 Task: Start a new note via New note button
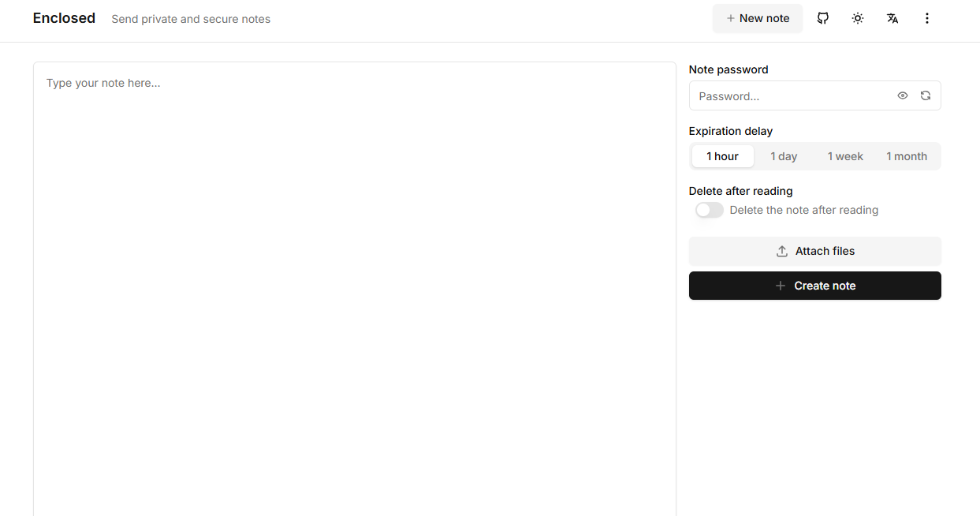point(758,17)
